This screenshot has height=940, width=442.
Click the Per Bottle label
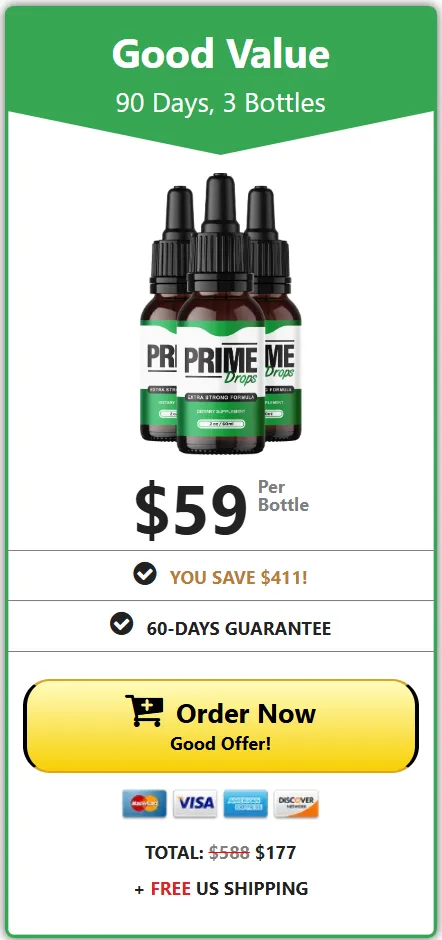[x=283, y=496]
